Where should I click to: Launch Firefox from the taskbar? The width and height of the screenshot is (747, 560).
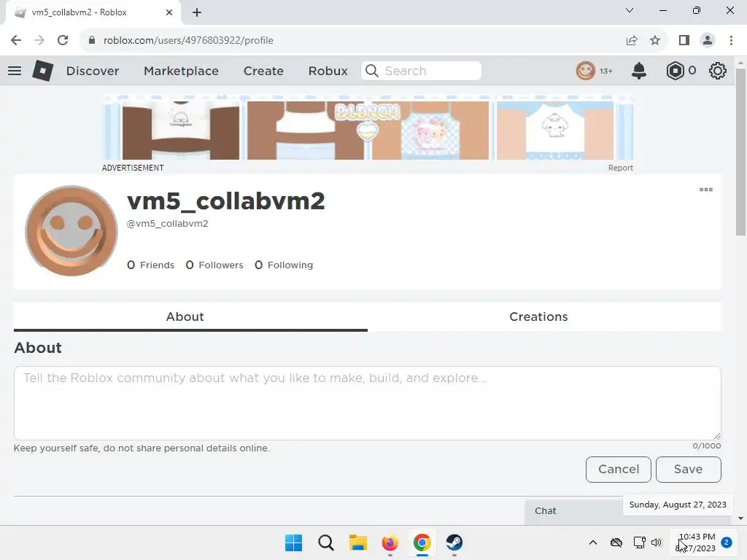tap(390, 542)
